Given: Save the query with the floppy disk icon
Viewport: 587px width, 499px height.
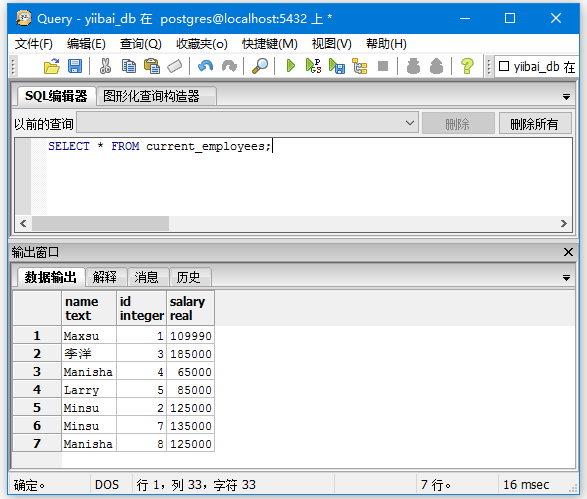Looking at the screenshot, I should pos(75,66).
